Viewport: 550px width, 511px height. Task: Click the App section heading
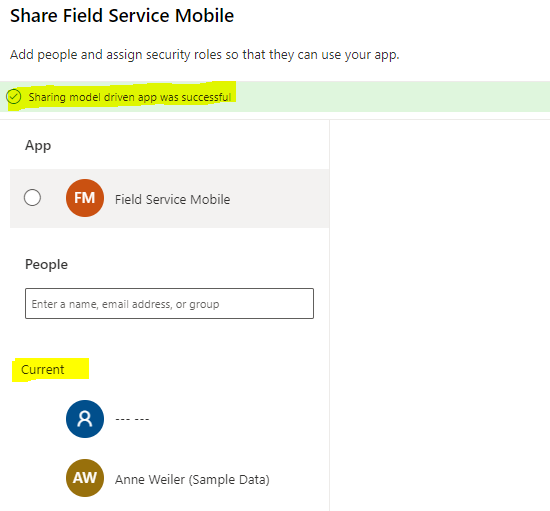point(38,146)
